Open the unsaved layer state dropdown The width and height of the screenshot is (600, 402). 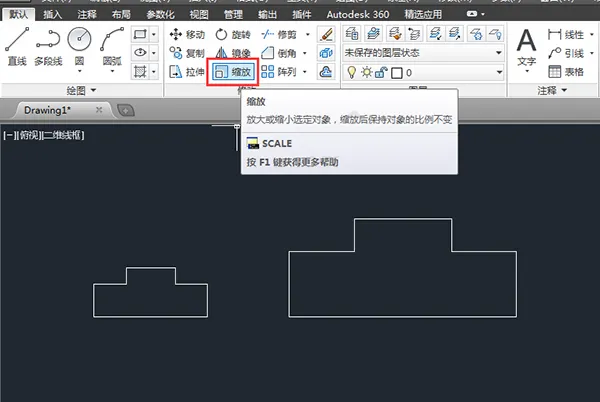(423, 53)
